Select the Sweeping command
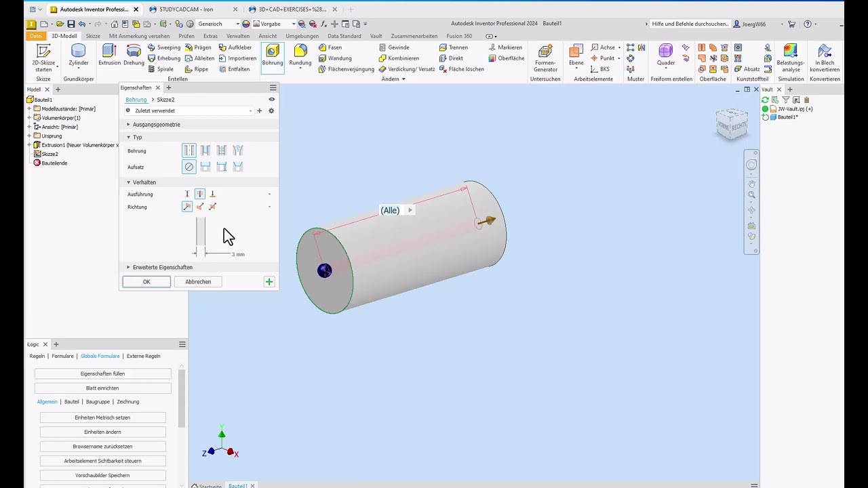 pos(164,47)
